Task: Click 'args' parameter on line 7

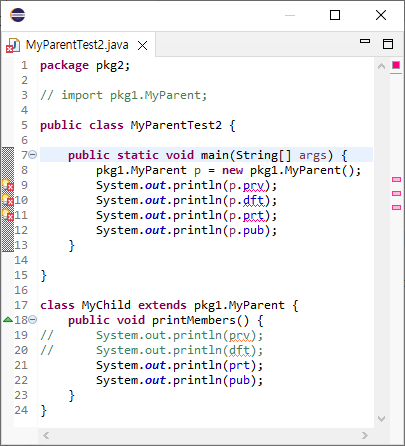Action: click(313, 156)
